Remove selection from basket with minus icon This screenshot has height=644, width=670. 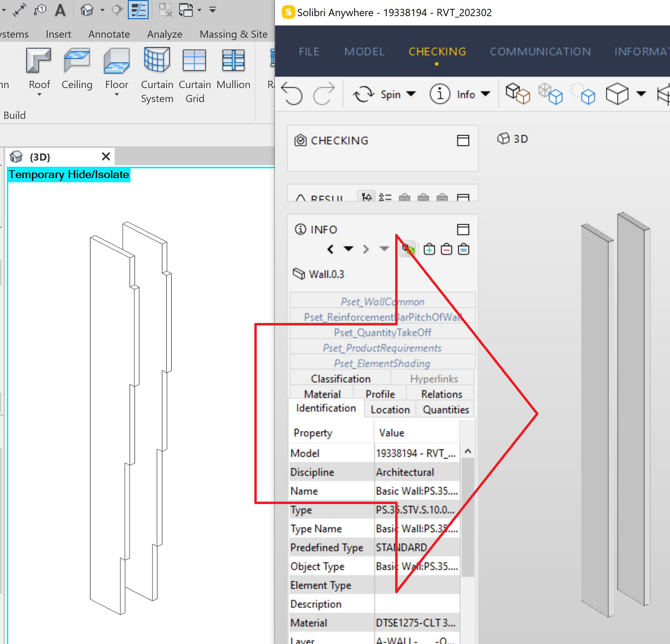tap(446, 249)
